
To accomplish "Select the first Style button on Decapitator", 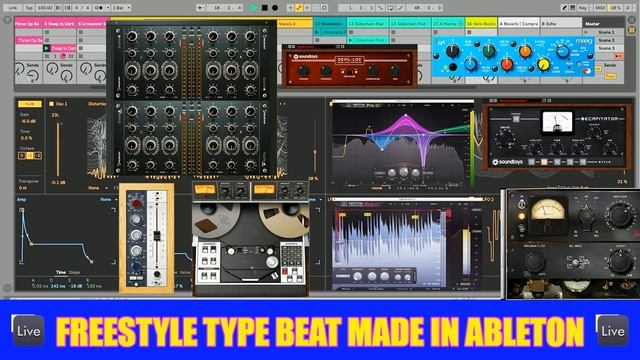I will click(x=531, y=162).
